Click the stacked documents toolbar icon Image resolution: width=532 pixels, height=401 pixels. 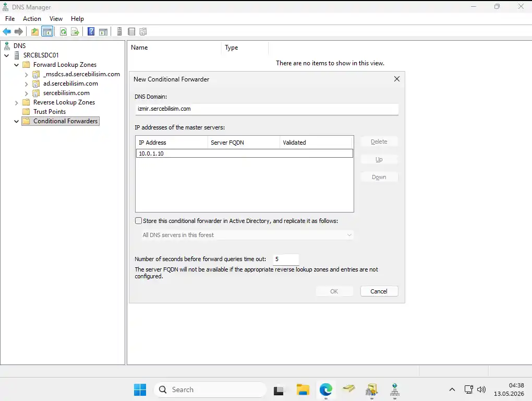pos(143,31)
